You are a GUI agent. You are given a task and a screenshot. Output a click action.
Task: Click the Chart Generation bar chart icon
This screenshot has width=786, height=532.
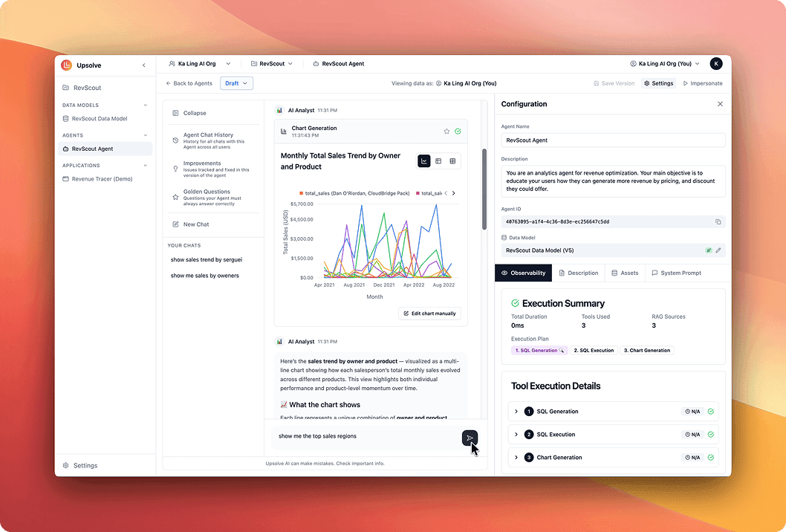284,132
